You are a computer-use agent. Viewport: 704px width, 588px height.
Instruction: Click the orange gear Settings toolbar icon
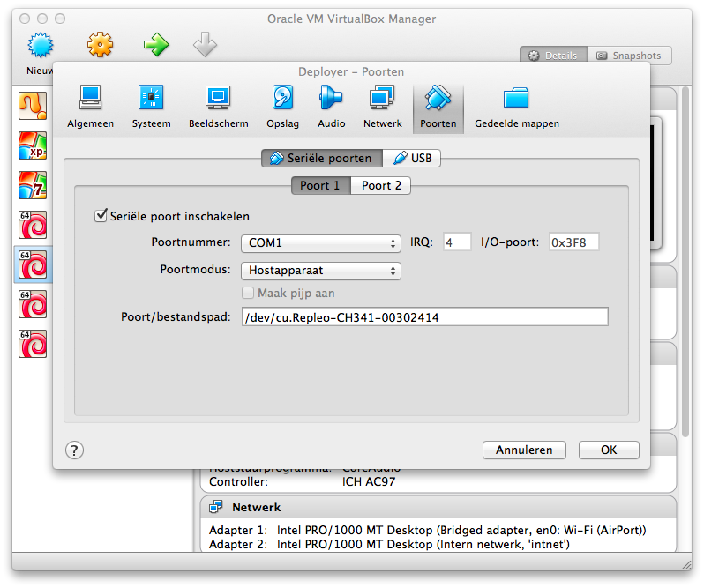(100, 45)
